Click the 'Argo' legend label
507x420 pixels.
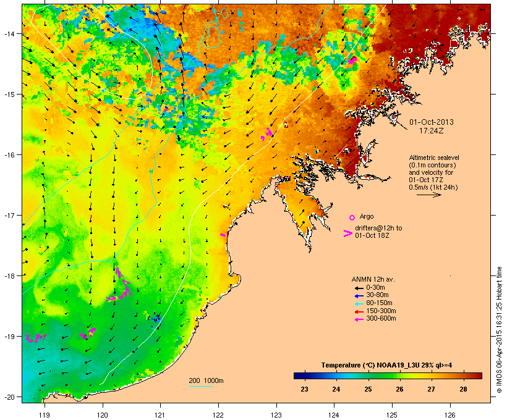(367, 216)
